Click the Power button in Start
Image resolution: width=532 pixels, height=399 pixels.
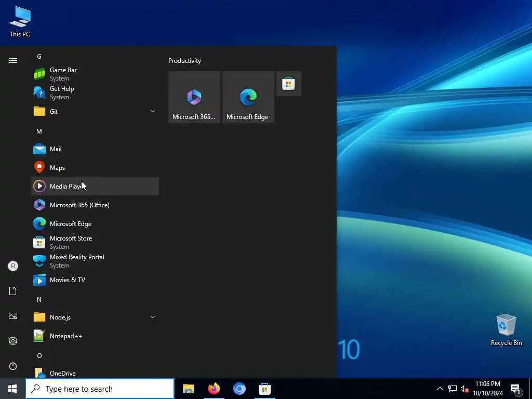pyautogui.click(x=13, y=366)
